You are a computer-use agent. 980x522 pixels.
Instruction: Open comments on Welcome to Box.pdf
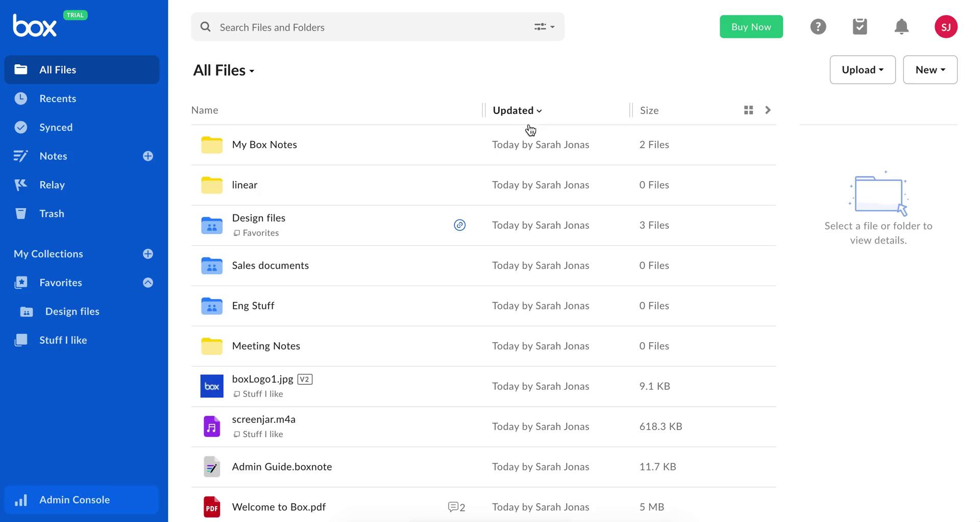pyautogui.click(x=456, y=507)
